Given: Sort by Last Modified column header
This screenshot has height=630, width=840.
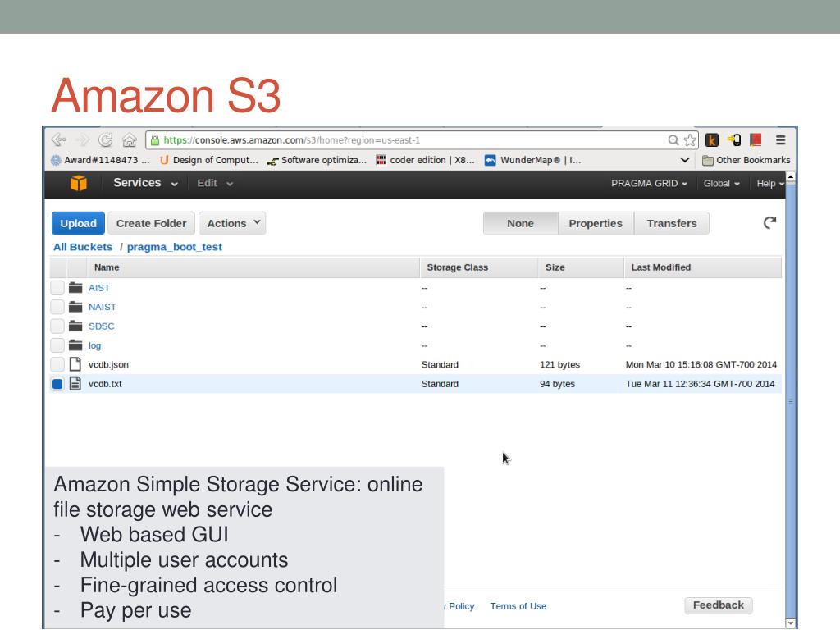Looking at the screenshot, I should point(703,267).
